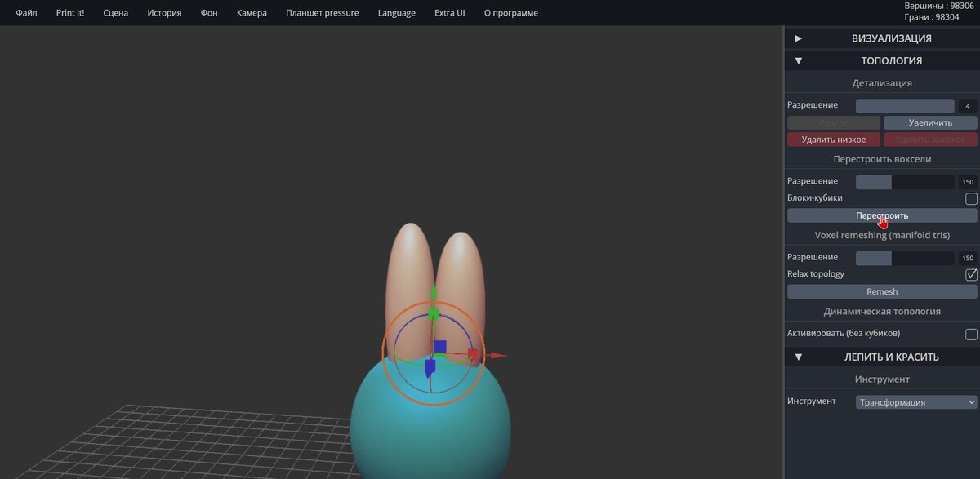This screenshot has height=479, width=980.
Task: Collapse the ЛЕПИТЬ И КРАСИТЬ section
Action: coord(882,357)
